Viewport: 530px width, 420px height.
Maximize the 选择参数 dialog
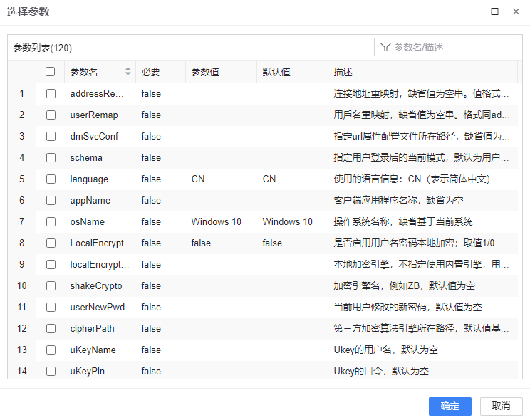click(x=494, y=11)
